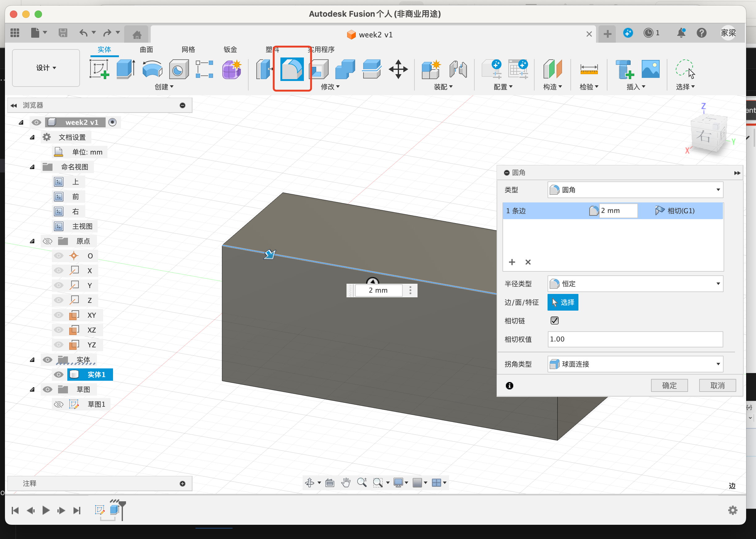This screenshot has width=756, height=539.
Task: Click the Save icon
Action: 63,33
